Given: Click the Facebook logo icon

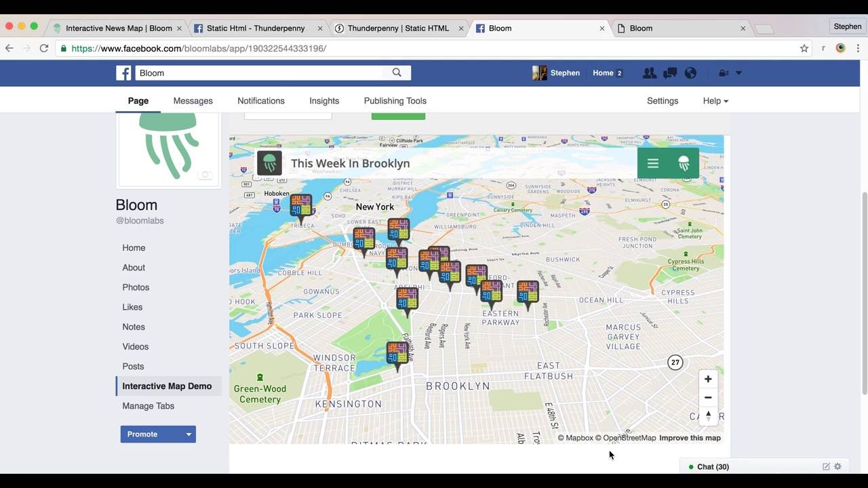Looking at the screenshot, I should tap(123, 73).
